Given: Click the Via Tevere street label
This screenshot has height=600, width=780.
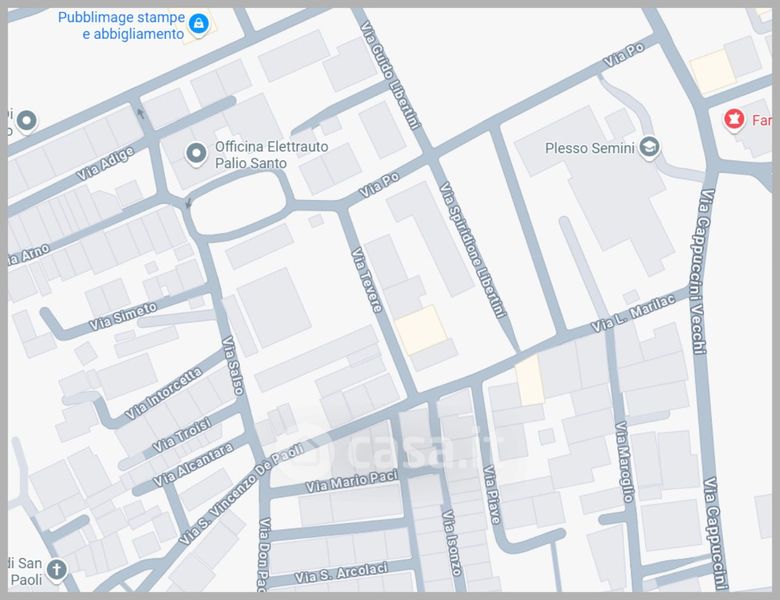Looking at the screenshot, I should coord(367,280).
